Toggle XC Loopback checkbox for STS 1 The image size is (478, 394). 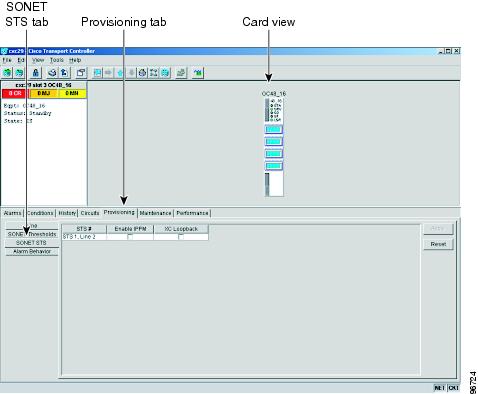click(181, 237)
